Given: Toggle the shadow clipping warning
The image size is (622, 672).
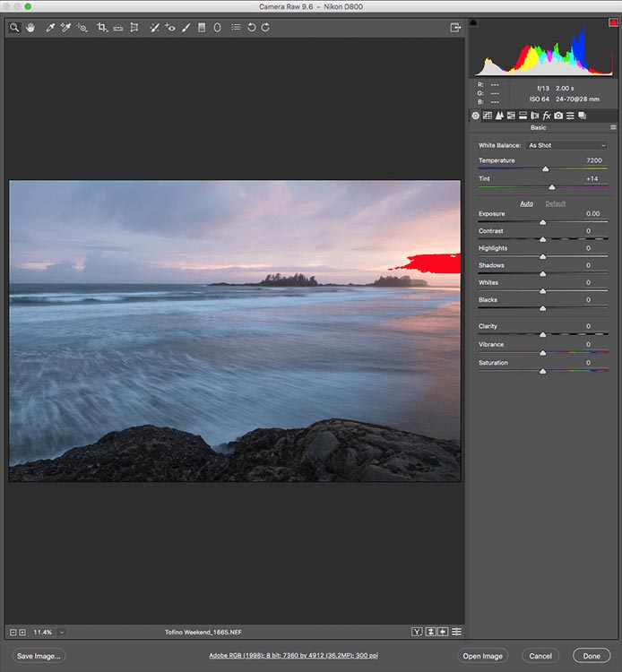Looking at the screenshot, I should click(474, 22).
